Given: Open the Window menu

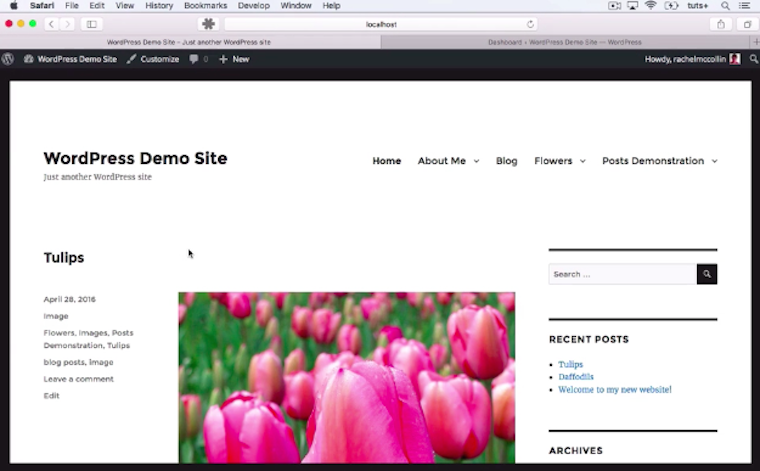Looking at the screenshot, I should [296, 6].
